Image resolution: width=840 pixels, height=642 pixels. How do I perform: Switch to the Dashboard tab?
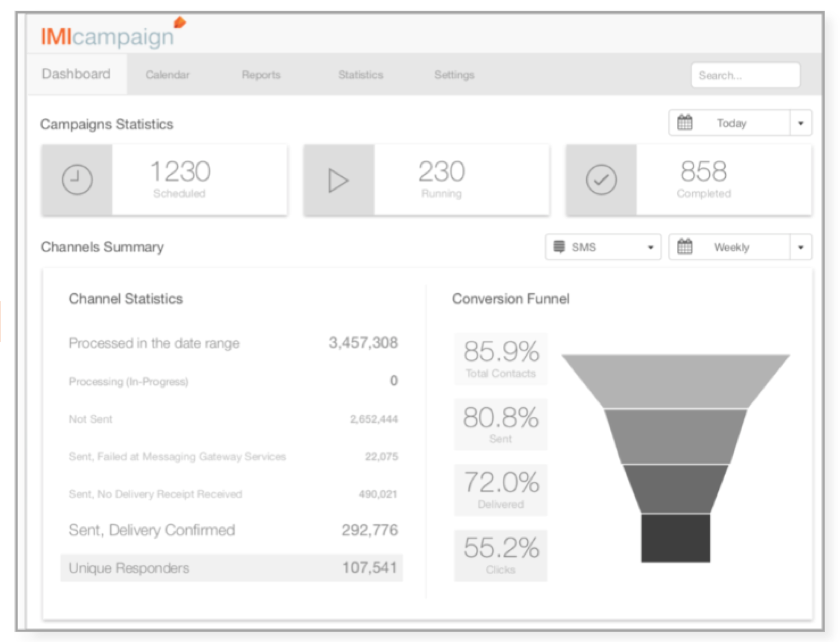pyautogui.click(x=76, y=74)
